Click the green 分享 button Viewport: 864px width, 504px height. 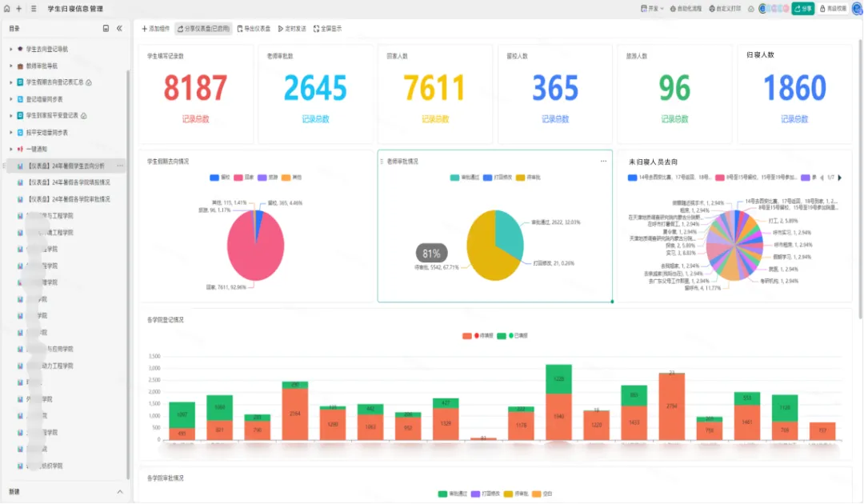[x=803, y=9]
